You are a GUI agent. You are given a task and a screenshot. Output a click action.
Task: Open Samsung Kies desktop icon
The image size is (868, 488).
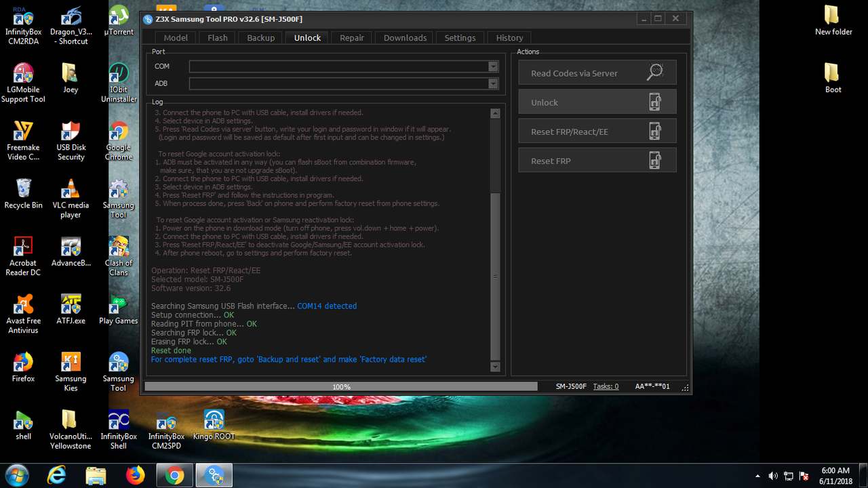pos(71,371)
